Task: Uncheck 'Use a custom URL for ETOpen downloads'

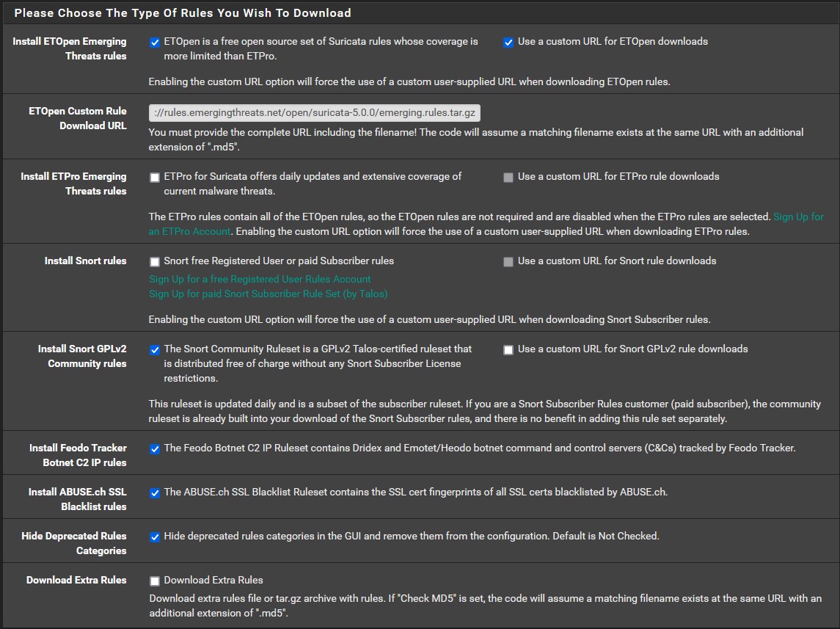Action: coord(508,42)
